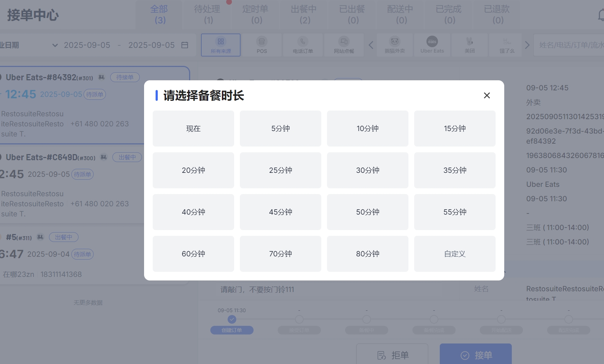Click the name/phone/order search field
Screen dimensions: 604x364
pos(569,45)
